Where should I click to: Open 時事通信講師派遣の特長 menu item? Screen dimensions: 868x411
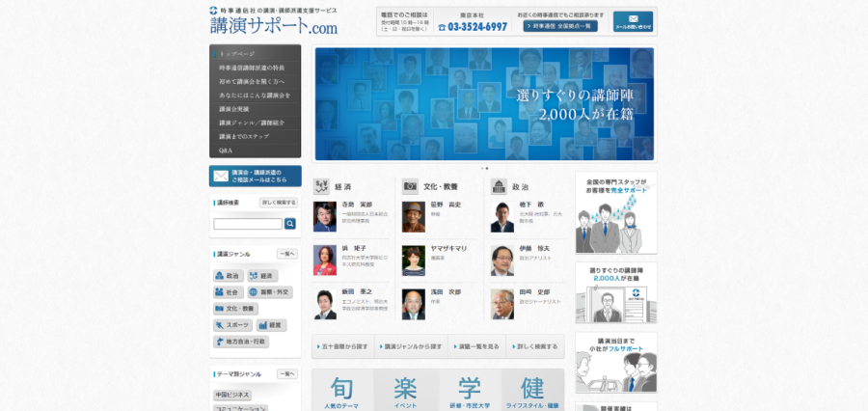pyautogui.click(x=256, y=68)
